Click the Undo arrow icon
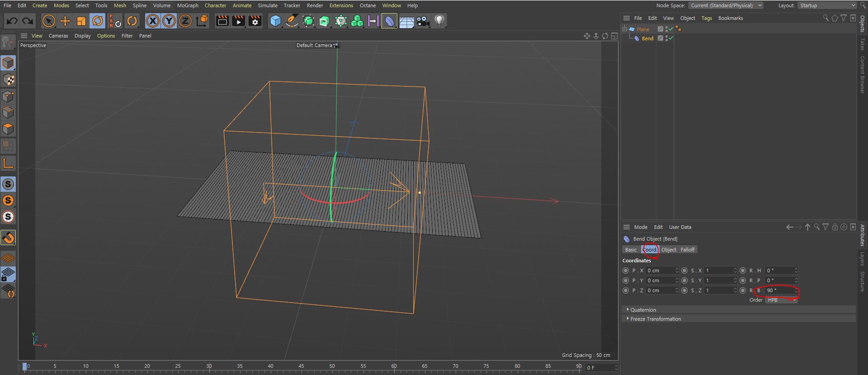 [12, 21]
